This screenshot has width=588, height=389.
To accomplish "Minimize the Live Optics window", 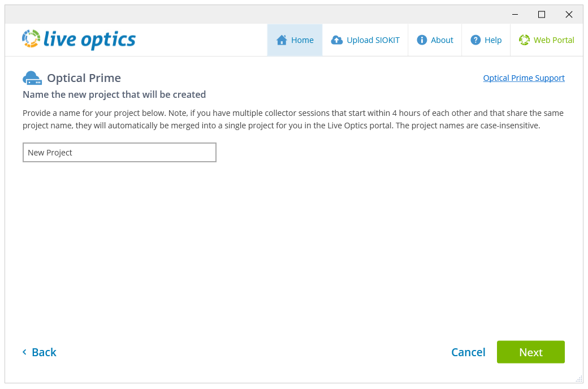I will [x=515, y=15].
